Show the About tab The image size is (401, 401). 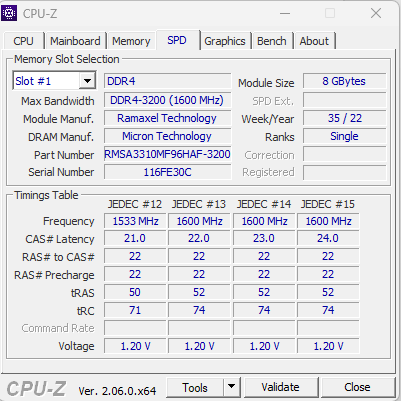click(314, 41)
